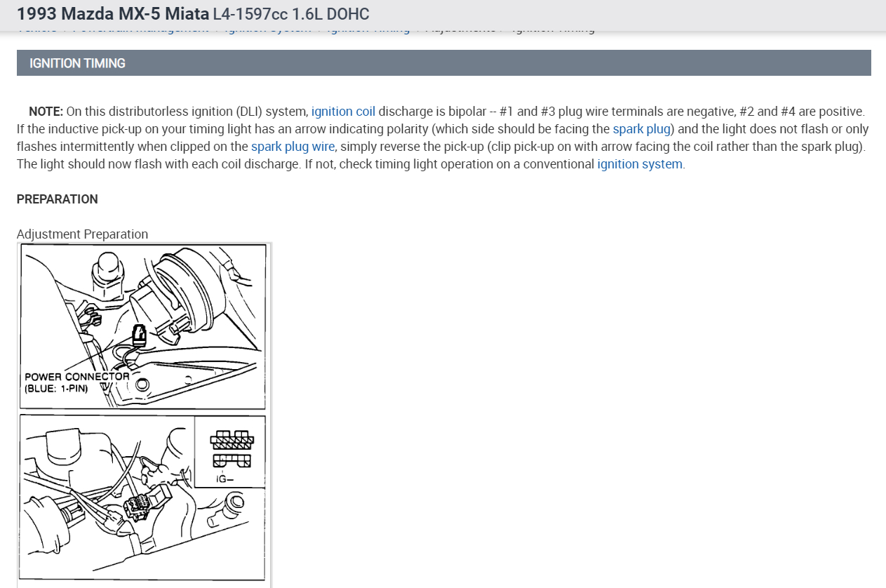
Task: Click the 'POWER CONNECTOR' label in diagram
Action: coord(77,377)
